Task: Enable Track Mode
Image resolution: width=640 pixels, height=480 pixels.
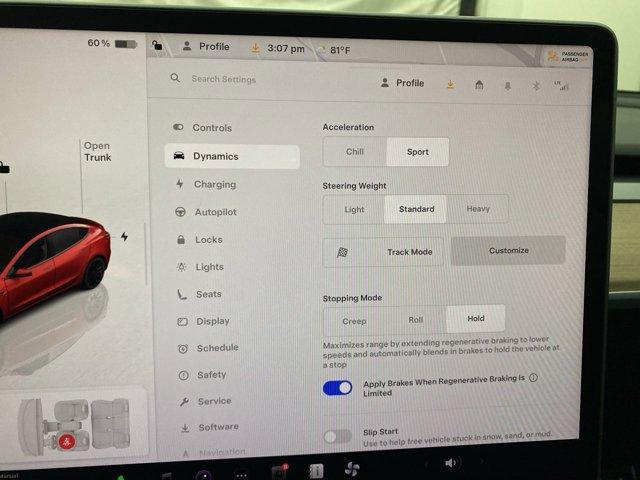Action: [x=383, y=252]
